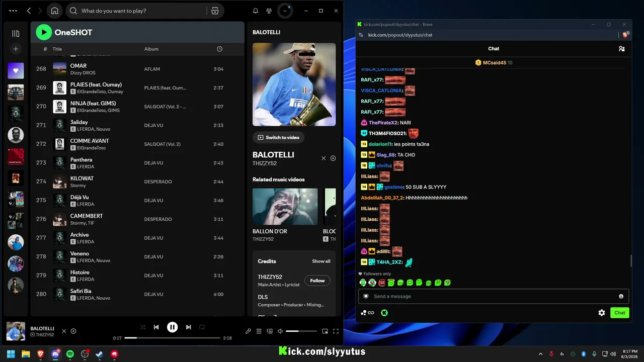Image resolution: width=644 pixels, height=362 pixels.
Task: Open Spotify Home
Action: [54, 11]
